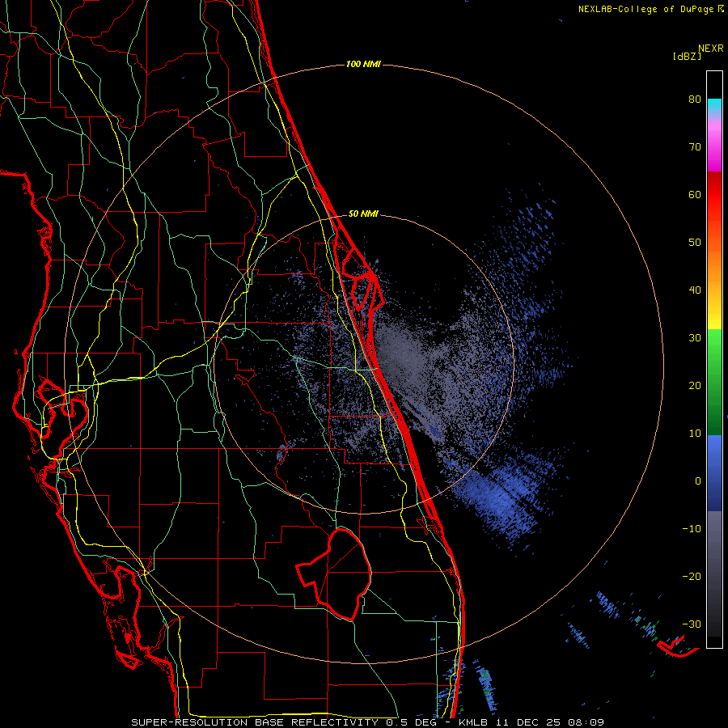Image resolution: width=728 pixels, height=728 pixels.
Task: Click the 100 NMI range ring label
Action: pos(363,64)
